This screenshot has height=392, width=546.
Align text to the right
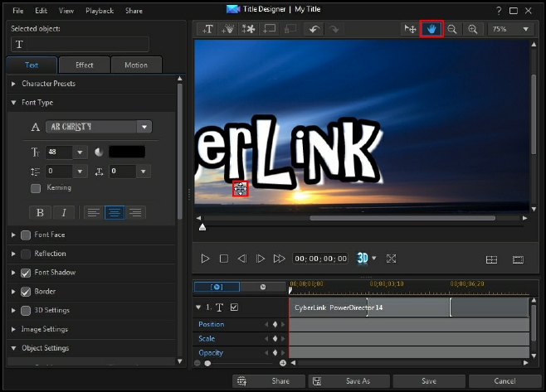[x=135, y=212]
